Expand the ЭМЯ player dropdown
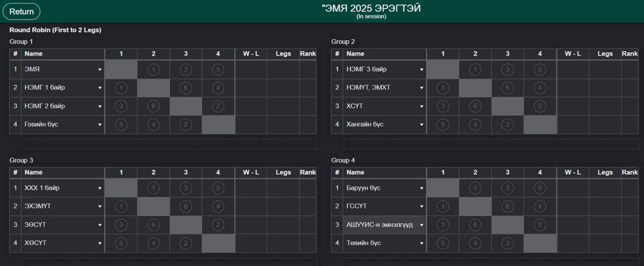The width and height of the screenshot is (644, 266). click(100, 70)
